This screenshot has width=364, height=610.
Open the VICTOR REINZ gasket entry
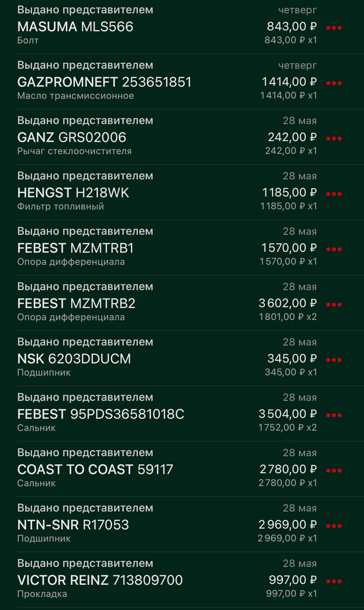tap(100, 580)
